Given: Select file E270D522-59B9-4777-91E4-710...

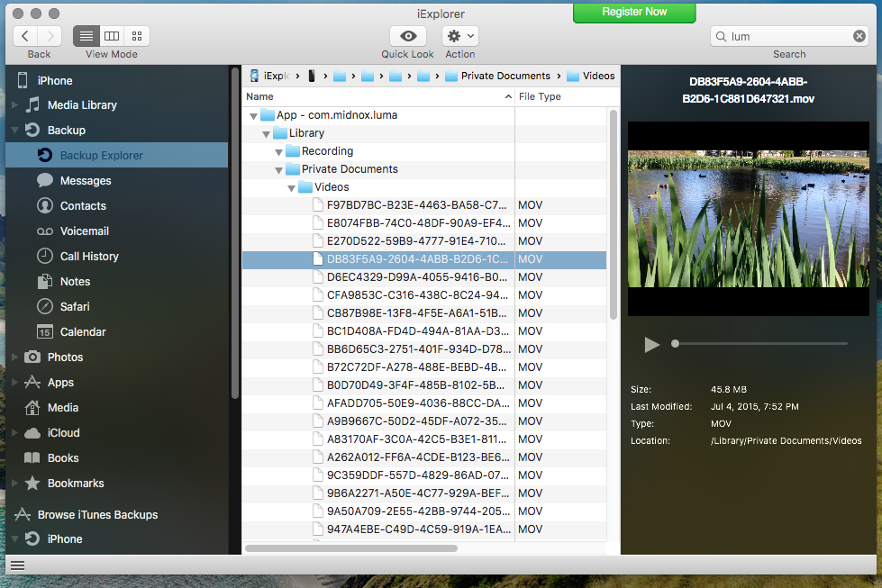Looking at the screenshot, I should click(424, 241).
